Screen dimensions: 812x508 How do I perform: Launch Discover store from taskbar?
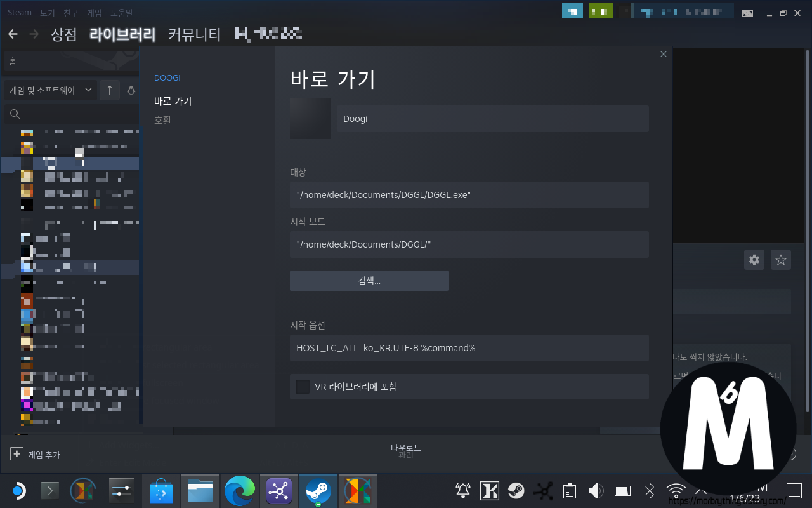[161, 491]
